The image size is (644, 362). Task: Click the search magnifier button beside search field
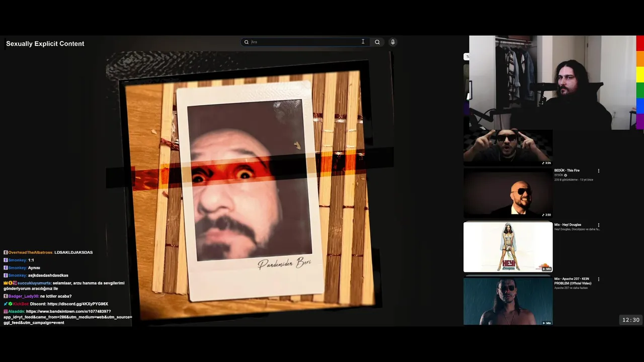pyautogui.click(x=377, y=42)
